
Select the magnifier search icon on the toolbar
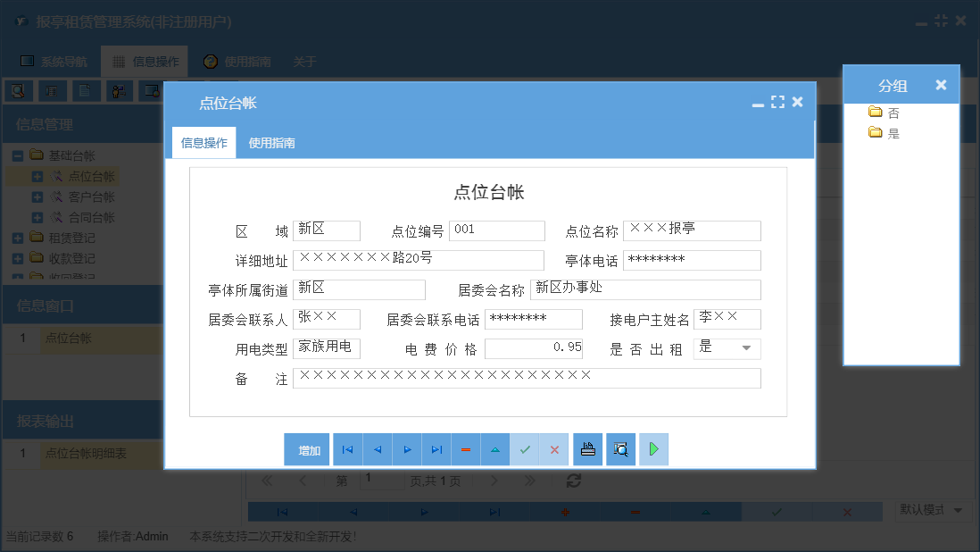pos(19,90)
